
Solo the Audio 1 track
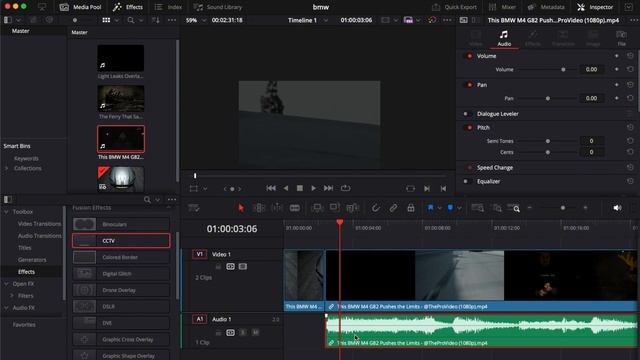pyautogui.click(x=243, y=333)
